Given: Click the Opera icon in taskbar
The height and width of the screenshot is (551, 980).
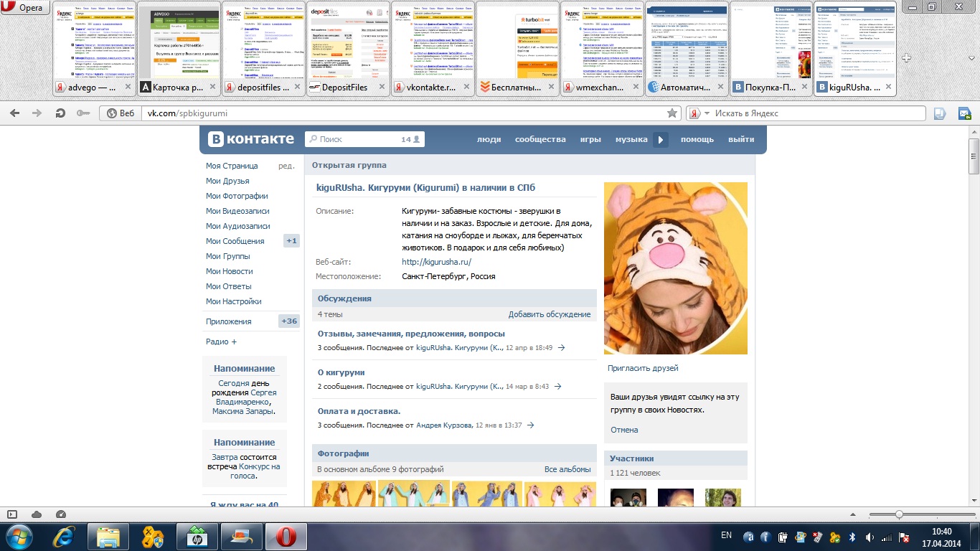Looking at the screenshot, I should pyautogui.click(x=286, y=536).
